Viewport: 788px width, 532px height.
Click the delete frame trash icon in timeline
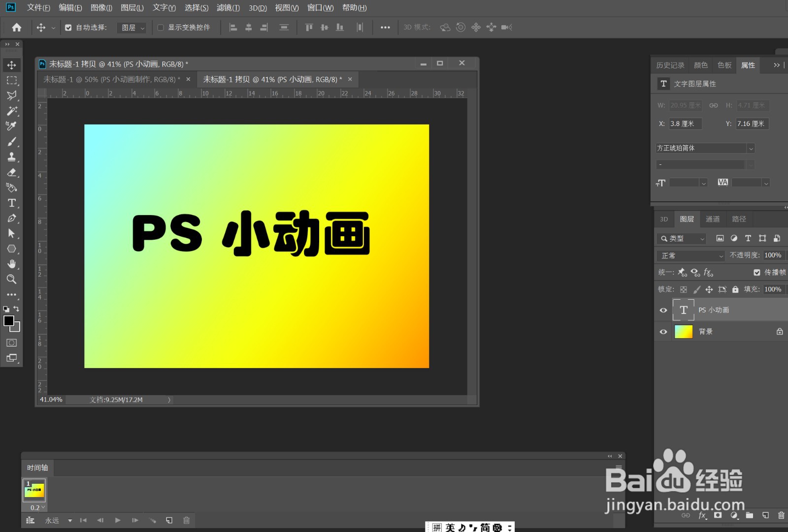tap(186, 520)
